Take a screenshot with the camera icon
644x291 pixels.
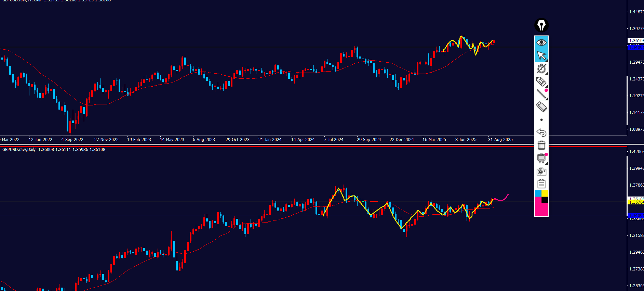(x=541, y=171)
